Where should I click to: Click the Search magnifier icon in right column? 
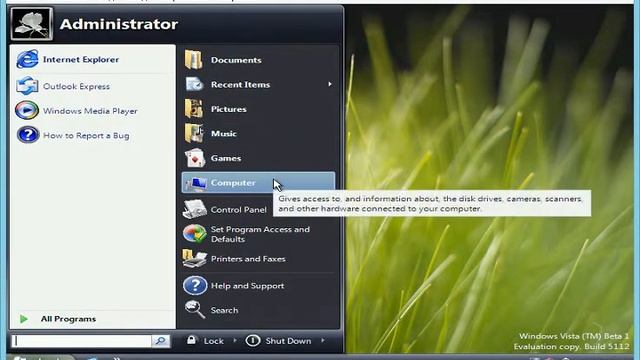coord(195,309)
